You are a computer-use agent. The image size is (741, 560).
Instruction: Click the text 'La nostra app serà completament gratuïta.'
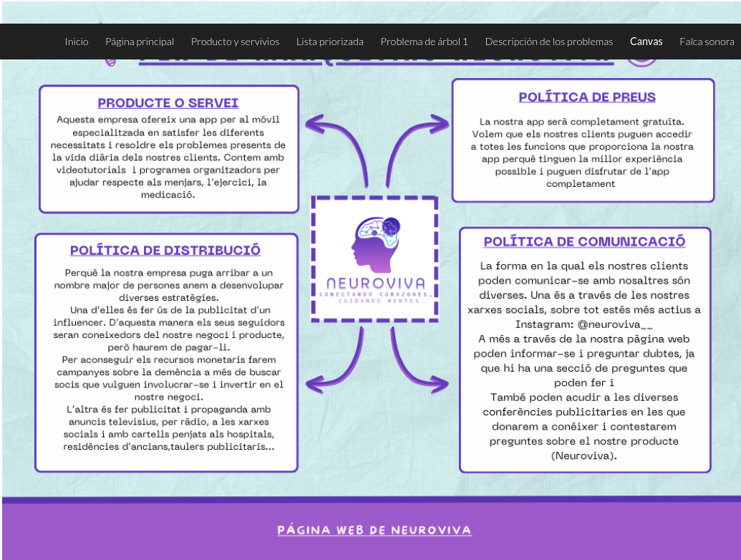point(582,122)
